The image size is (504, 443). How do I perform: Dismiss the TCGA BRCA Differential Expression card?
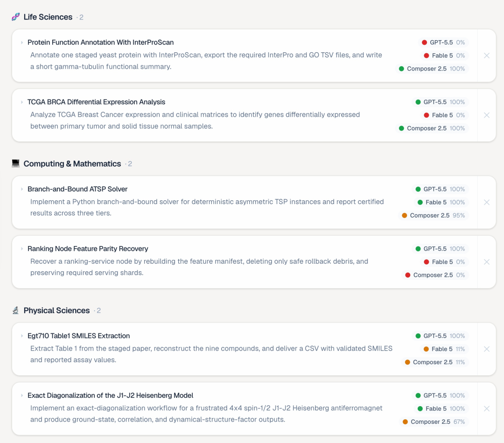[x=487, y=115]
